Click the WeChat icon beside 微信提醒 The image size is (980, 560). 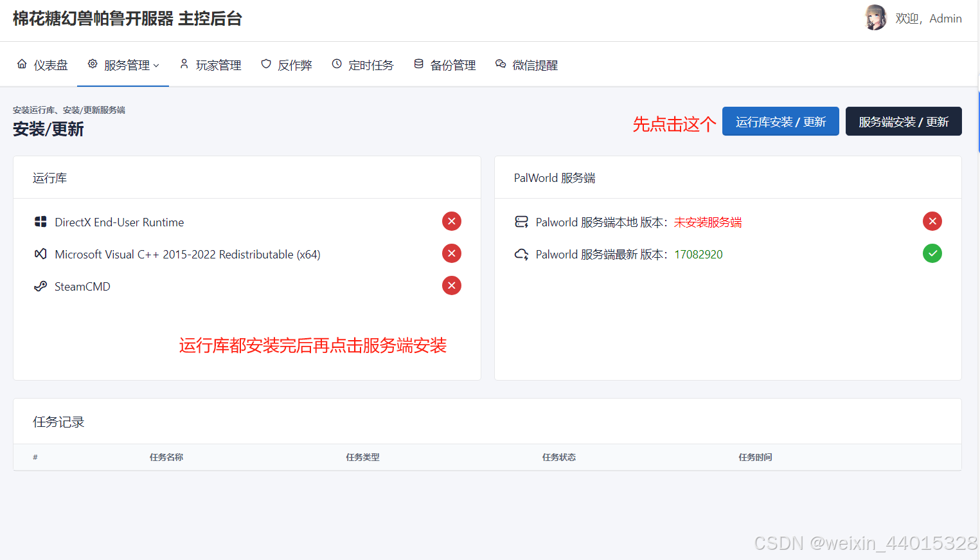coord(501,64)
